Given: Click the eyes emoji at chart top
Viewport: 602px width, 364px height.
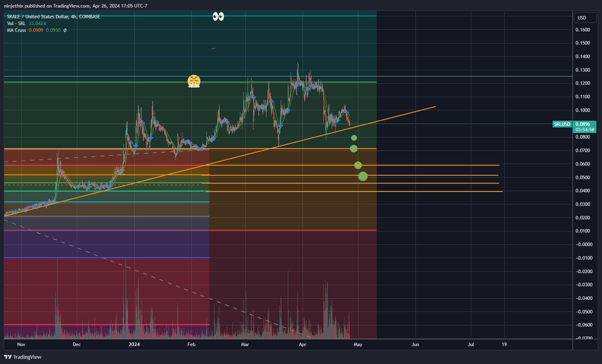Looking at the screenshot, I should 218,16.
